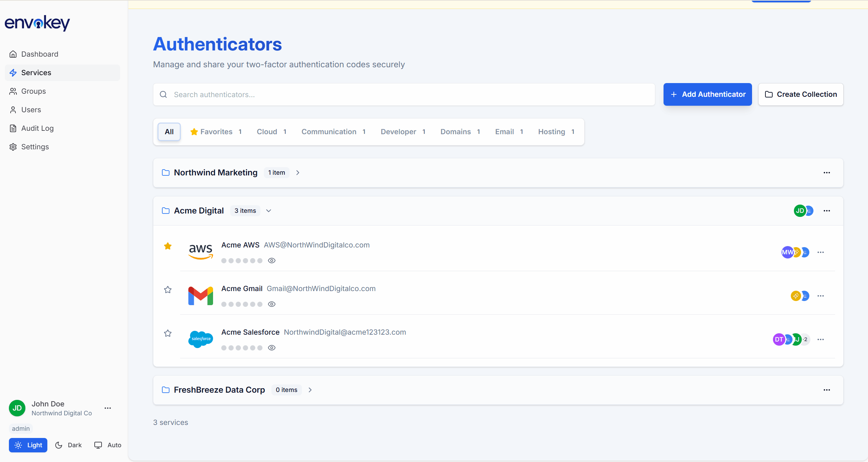
Task: Filter by Favorites tab
Action: coord(216,132)
